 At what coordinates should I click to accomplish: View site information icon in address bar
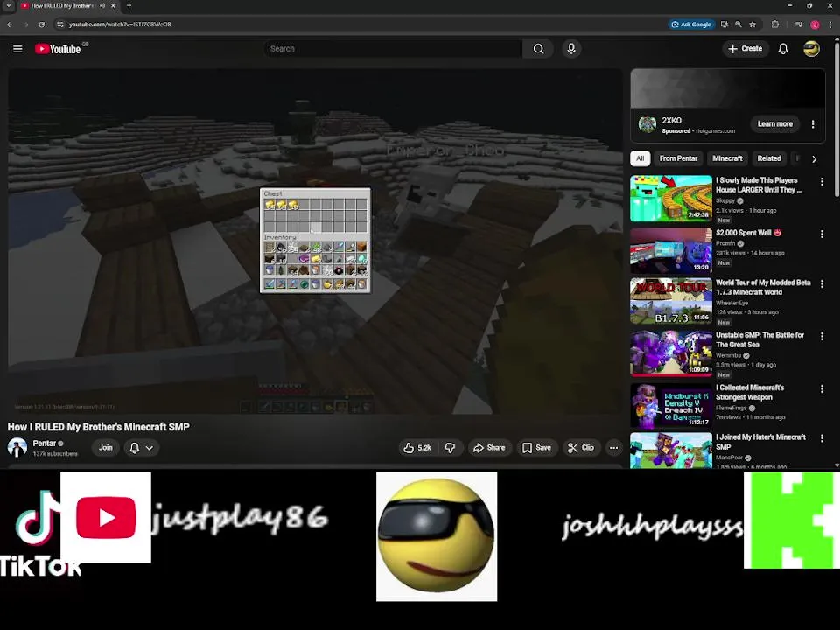pyautogui.click(x=60, y=24)
